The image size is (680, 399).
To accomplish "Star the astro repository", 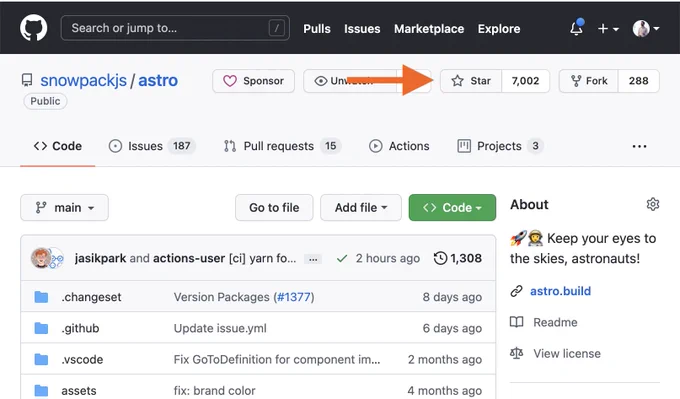I will 471,81.
